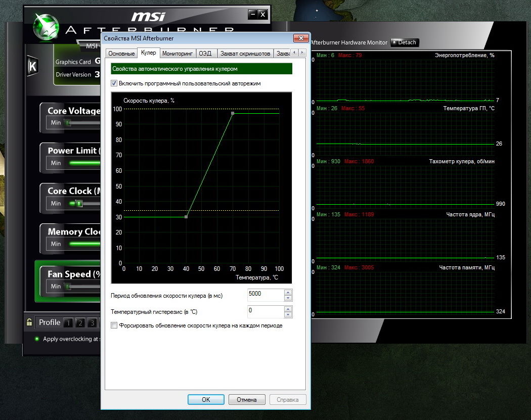Enable Включить программный пользовательский авторежим checkbox
531x420 pixels.
pos(114,83)
